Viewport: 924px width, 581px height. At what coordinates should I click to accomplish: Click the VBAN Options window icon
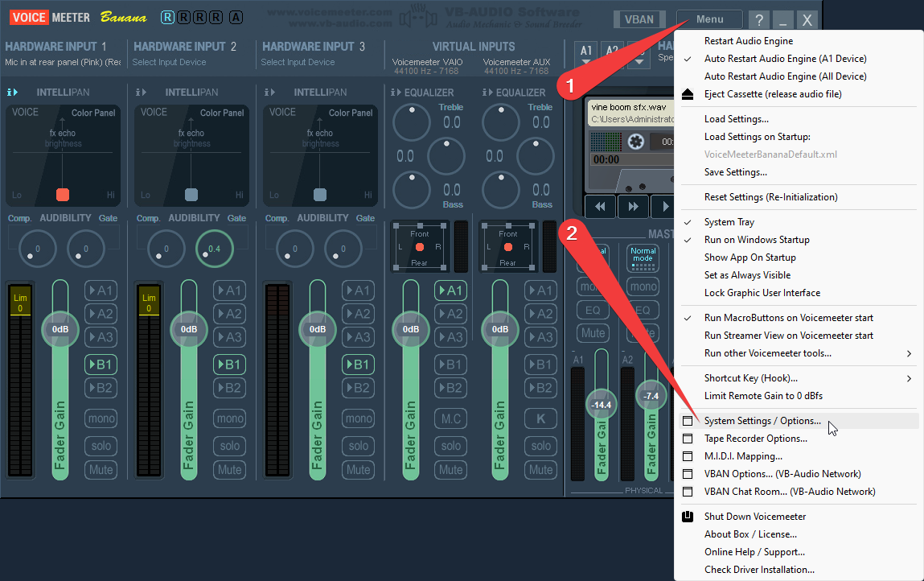(687, 474)
